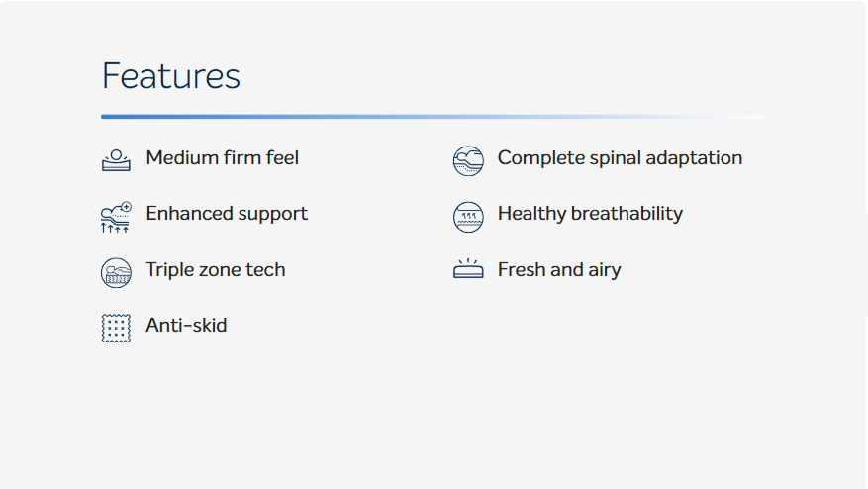This screenshot has height=489, width=868.
Task: Select the Enhanced support sleeper icon
Action: 116,217
